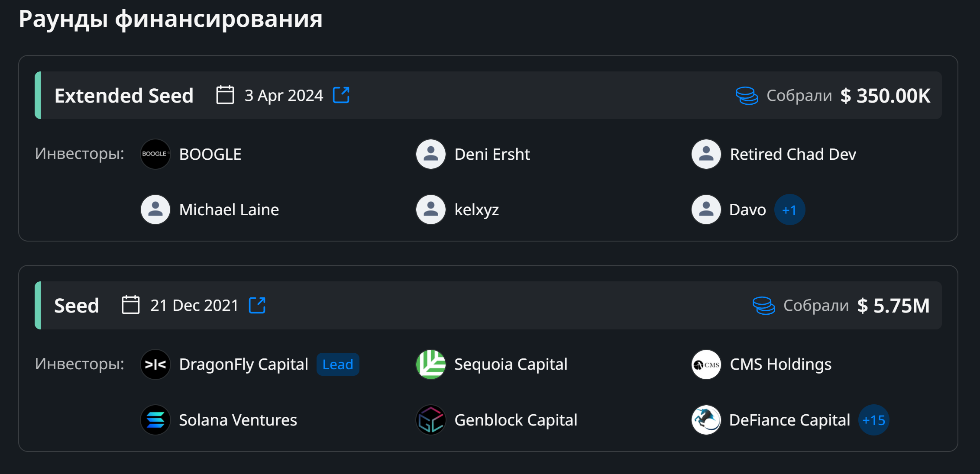Viewport: 980px width, 474px height.
Task: Click the Sequoia Capital logo icon
Action: tap(430, 364)
